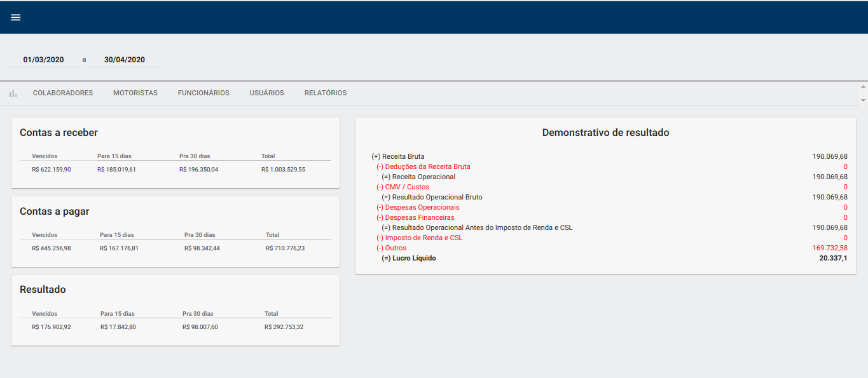Screen dimensions: 868x378
Task: Switch to the Colaboradores tab
Action: pos(63,93)
